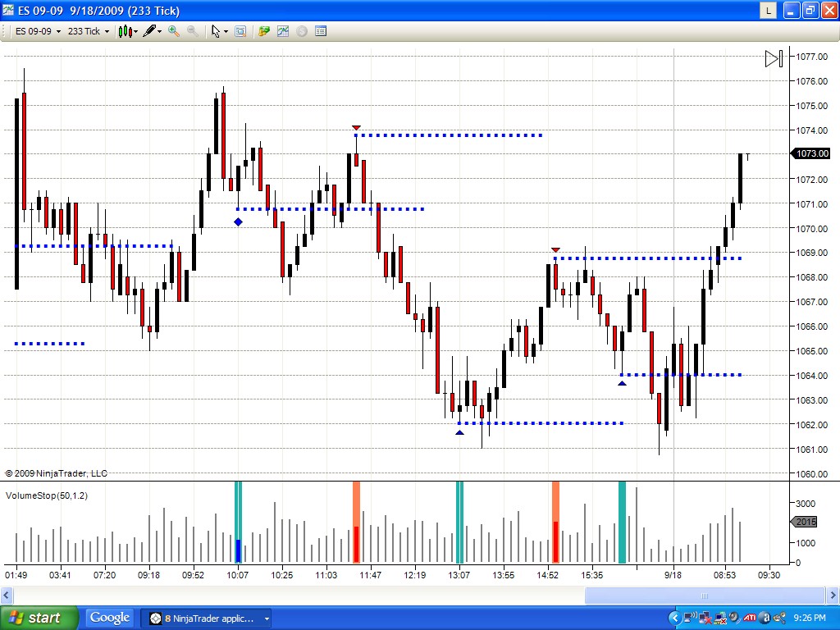Click the candlestick chart style icon
Screen dimensions: 840x630
point(125,31)
